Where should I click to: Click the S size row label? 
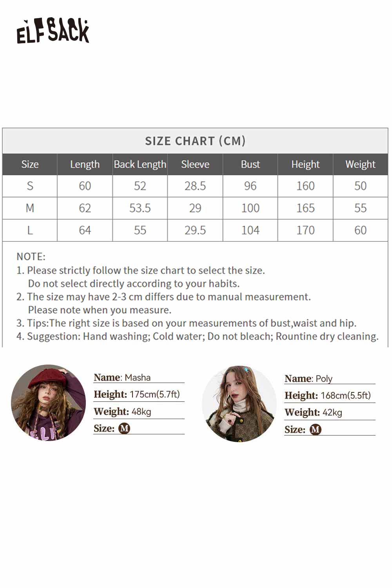point(30,186)
